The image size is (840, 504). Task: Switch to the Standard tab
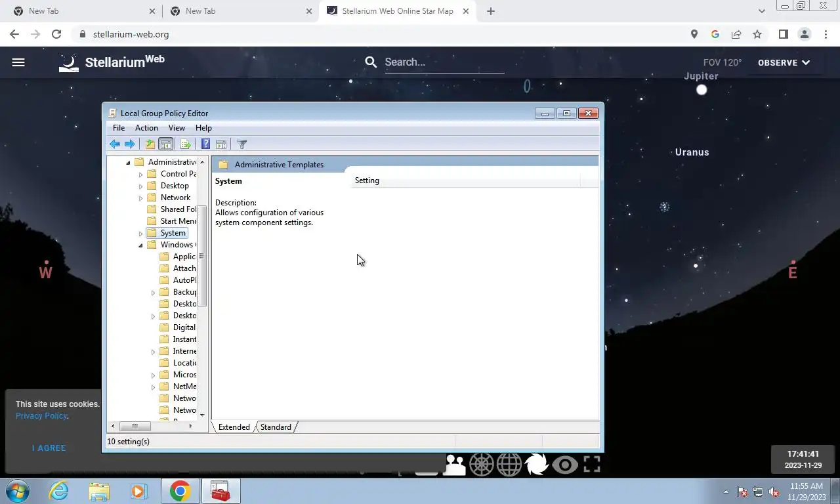[x=276, y=427]
